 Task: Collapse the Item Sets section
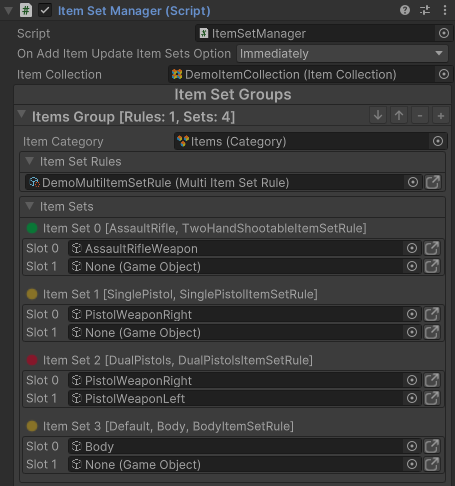30,206
